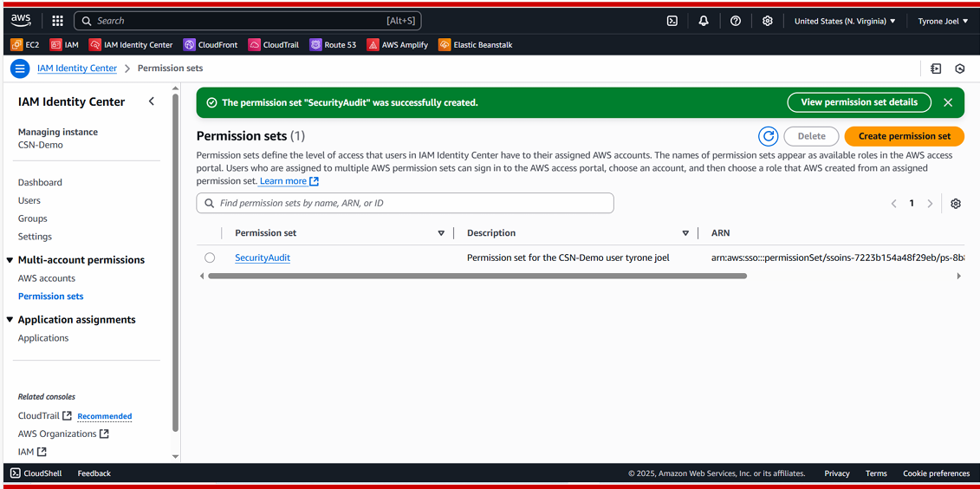This screenshot has height=489, width=980.
Task: Open Route 53 favorite shortcut
Action: 333,45
